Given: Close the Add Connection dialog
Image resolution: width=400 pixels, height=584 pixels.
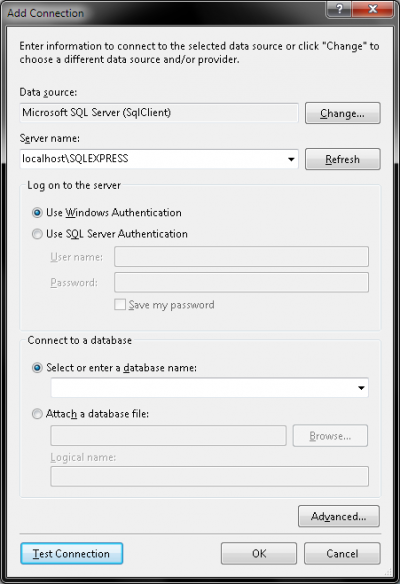Looking at the screenshot, I should (372, 9).
